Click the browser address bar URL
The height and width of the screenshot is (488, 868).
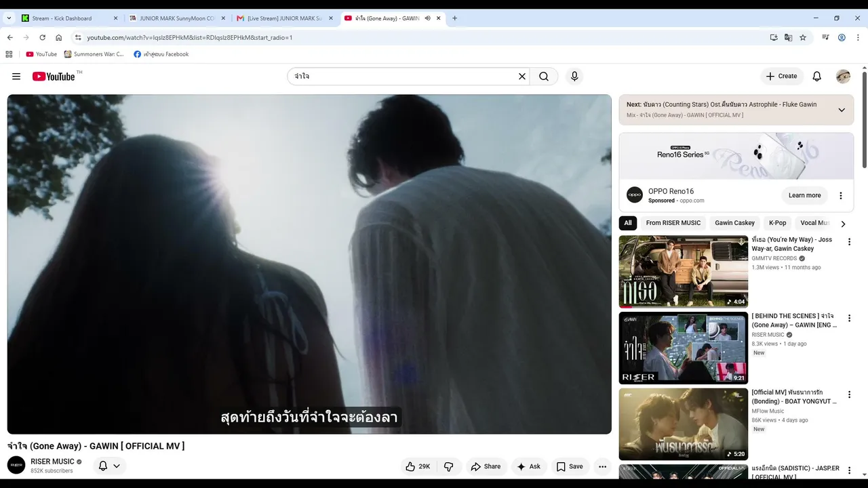(x=190, y=37)
